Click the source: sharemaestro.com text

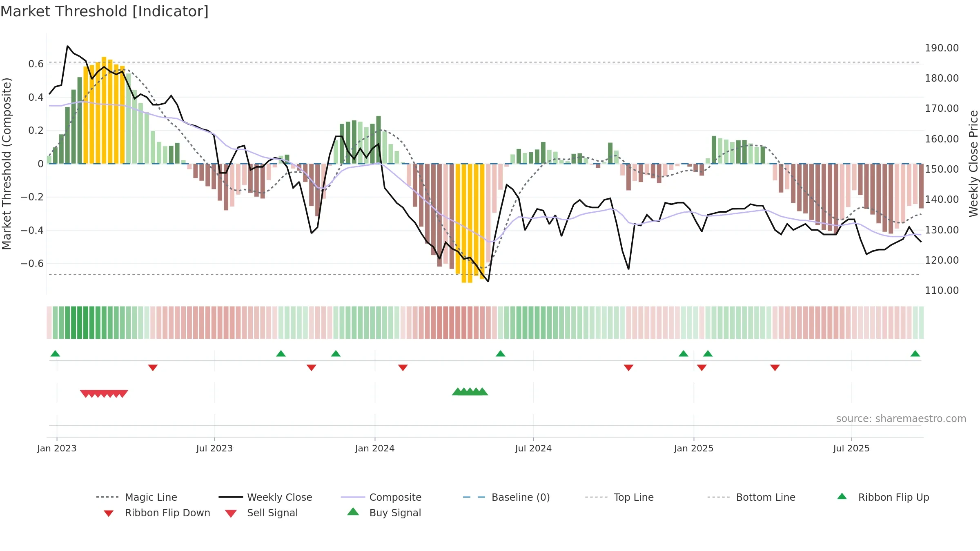pyautogui.click(x=901, y=419)
